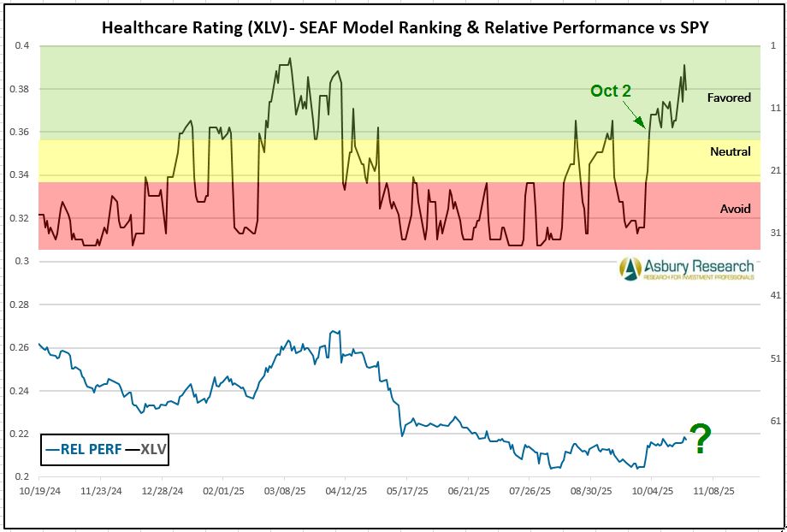The height and width of the screenshot is (532, 787).
Task: Select the Oct 2 annotation text
Action: (x=610, y=92)
